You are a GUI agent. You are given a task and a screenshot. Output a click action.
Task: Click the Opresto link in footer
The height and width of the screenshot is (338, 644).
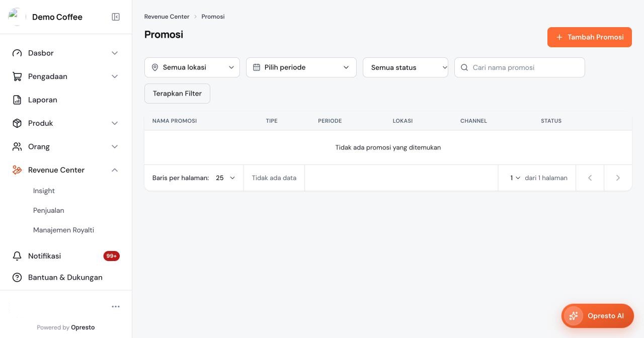[x=83, y=327]
